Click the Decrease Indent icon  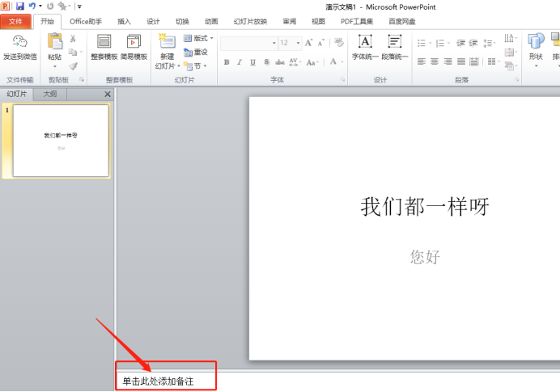(x=460, y=43)
